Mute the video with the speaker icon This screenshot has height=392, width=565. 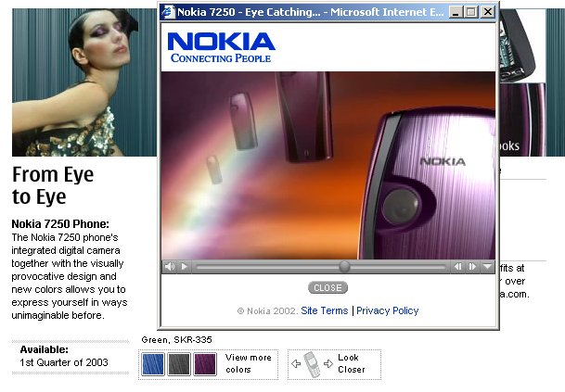(x=170, y=267)
